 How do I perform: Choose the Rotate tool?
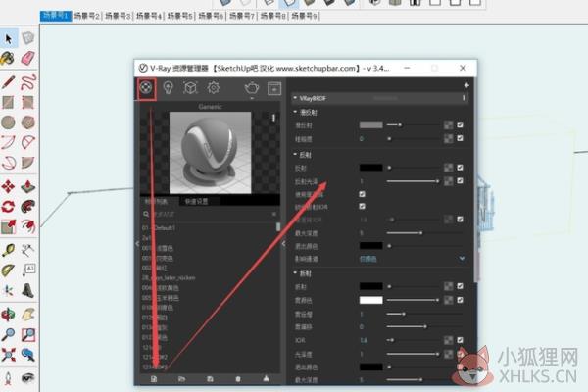point(8,207)
